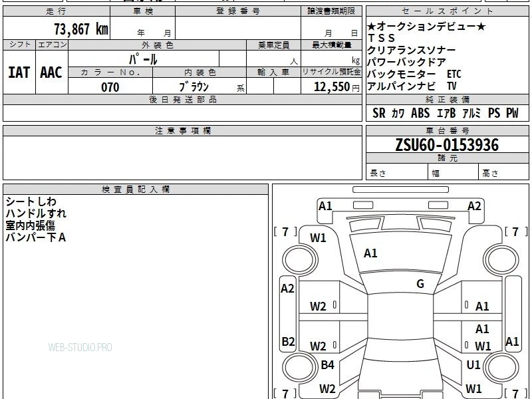The height and width of the screenshot is (399, 532).
Task: Click the U1 mark on the diagram
Action: [x=473, y=364]
